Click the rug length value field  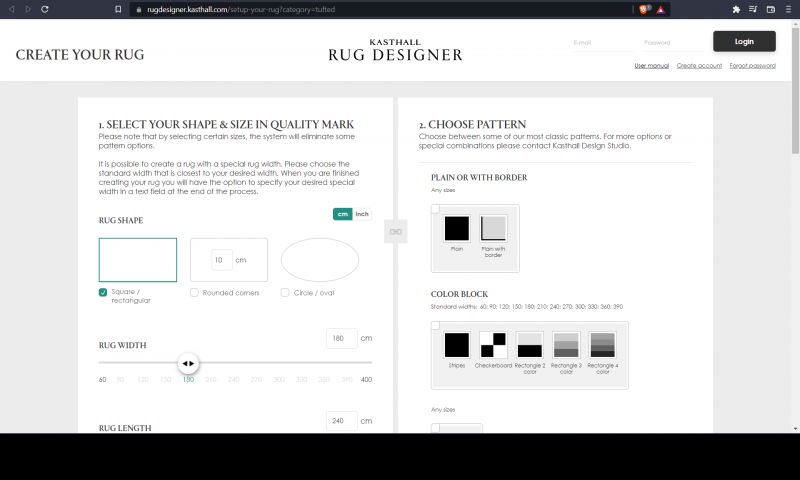point(341,421)
